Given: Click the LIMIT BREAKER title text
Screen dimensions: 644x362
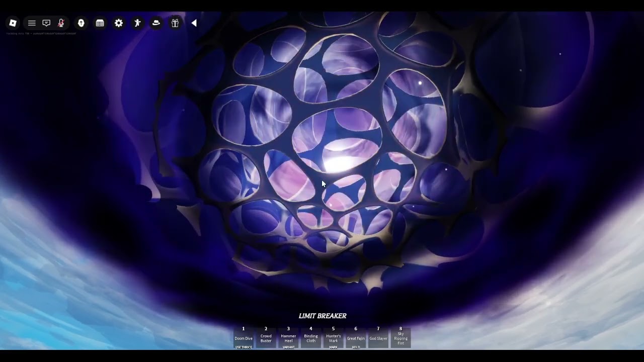Looking at the screenshot, I should point(323,316).
